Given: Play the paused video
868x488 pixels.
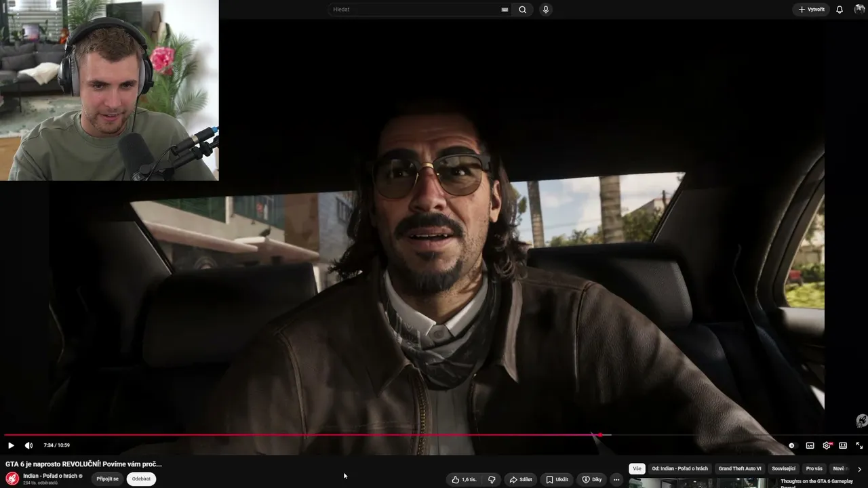Looking at the screenshot, I should (x=11, y=445).
